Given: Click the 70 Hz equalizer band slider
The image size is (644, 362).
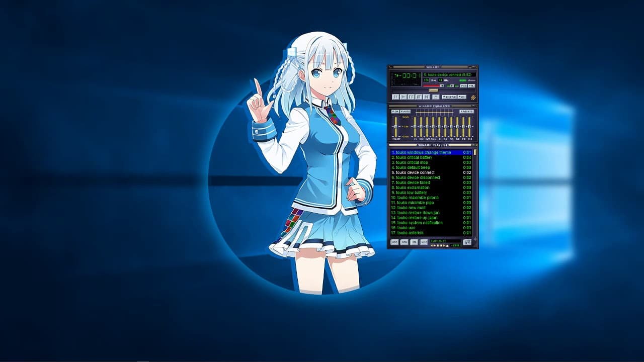Looking at the screenshot, I should point(415,127).
